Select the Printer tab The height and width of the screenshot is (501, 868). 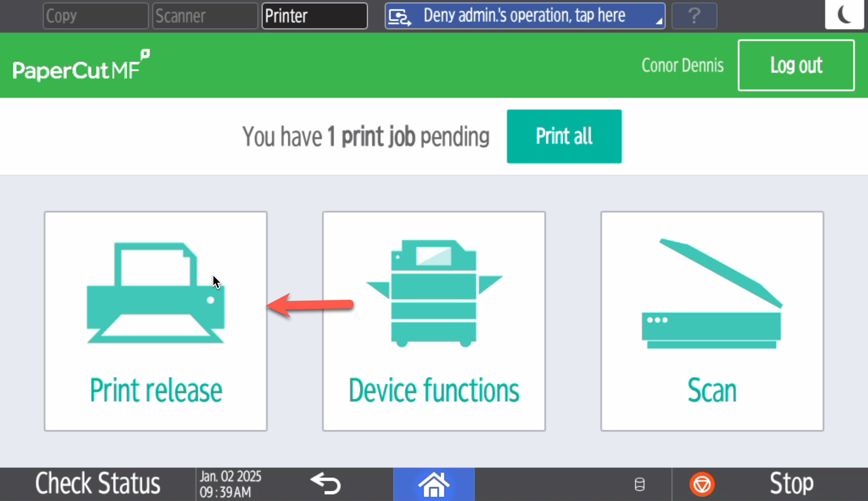tap(314, 16)
